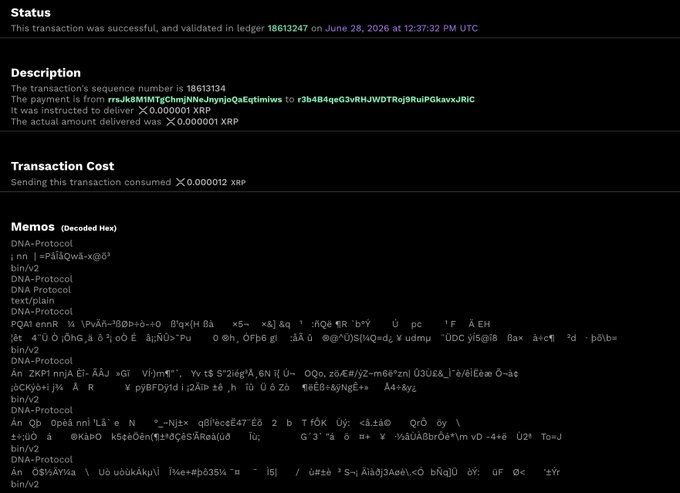Click 'It was instructed to deliver' text
The width and height of the screenshot is (680, 493).
tap(72, 111)
